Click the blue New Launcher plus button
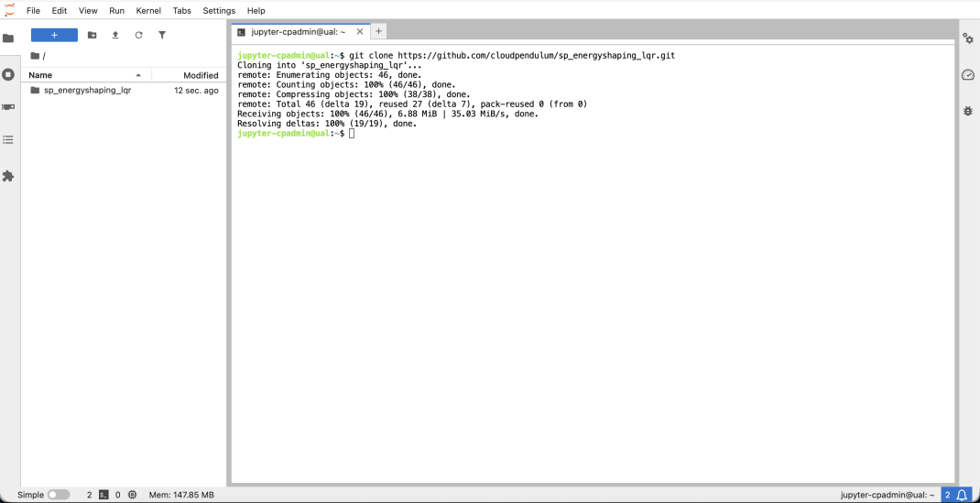 point(54,35)
